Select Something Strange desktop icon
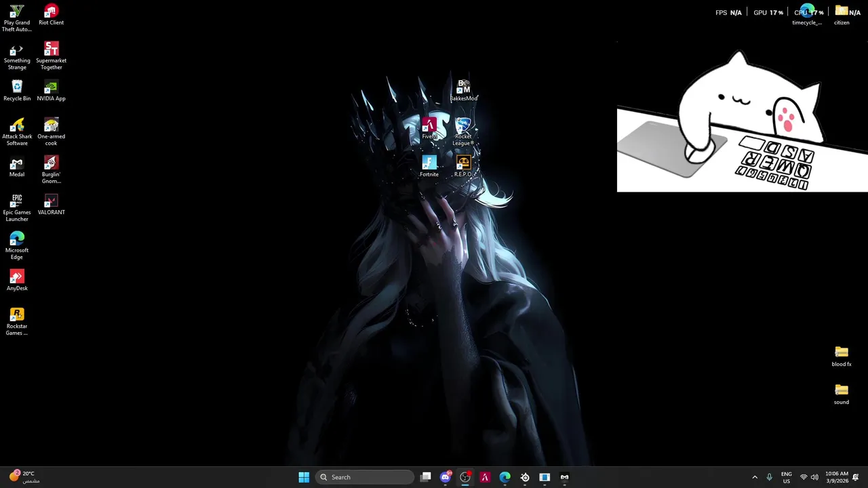 (17, 56)
